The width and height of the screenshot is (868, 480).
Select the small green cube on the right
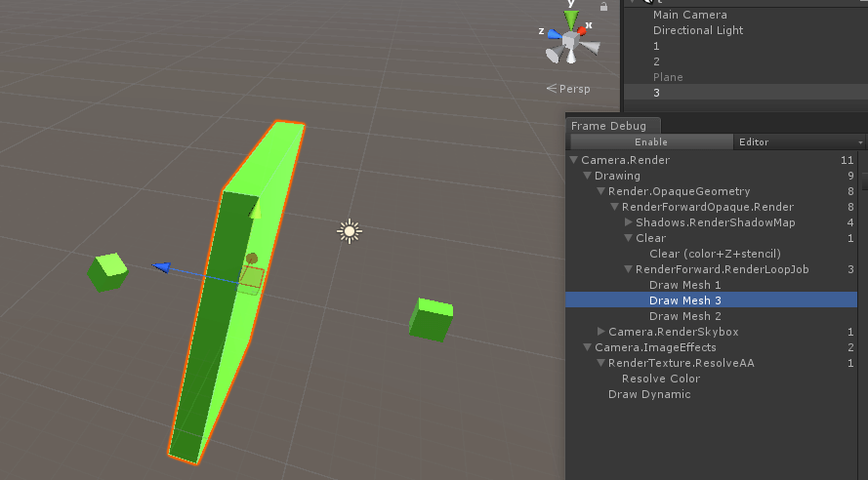pos(432,320)
